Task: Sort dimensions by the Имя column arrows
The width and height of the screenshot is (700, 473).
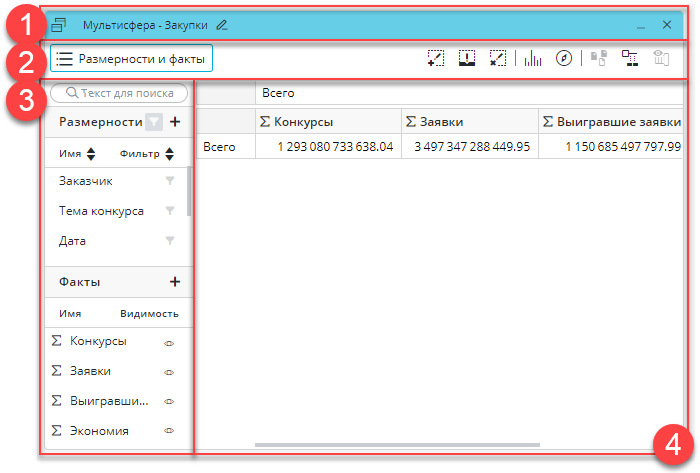Action: coord(91,154)
